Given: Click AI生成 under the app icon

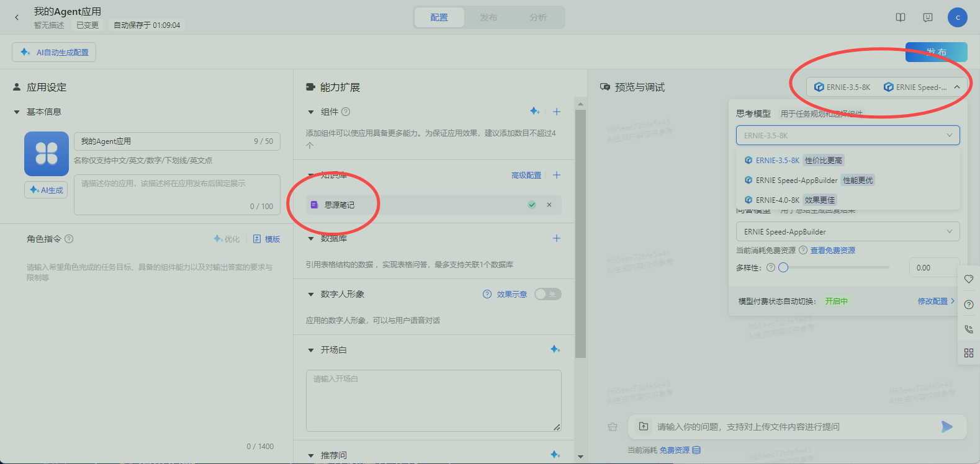Looking at the screenshot, I should point(47,190).
